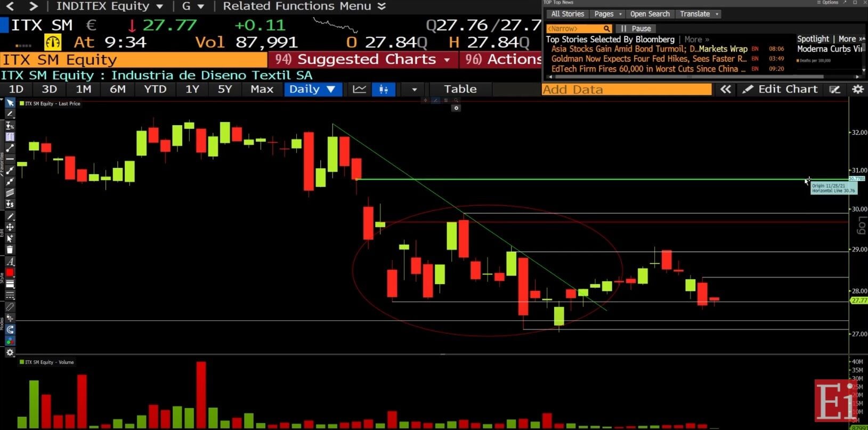Click All Stories in Top News

click(567, 14)
